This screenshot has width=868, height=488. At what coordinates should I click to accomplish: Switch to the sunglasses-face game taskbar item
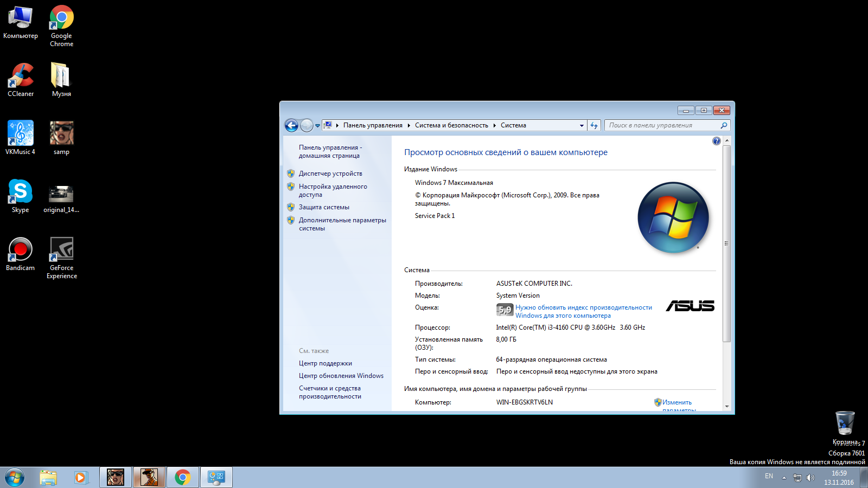(x=116, y=477)
